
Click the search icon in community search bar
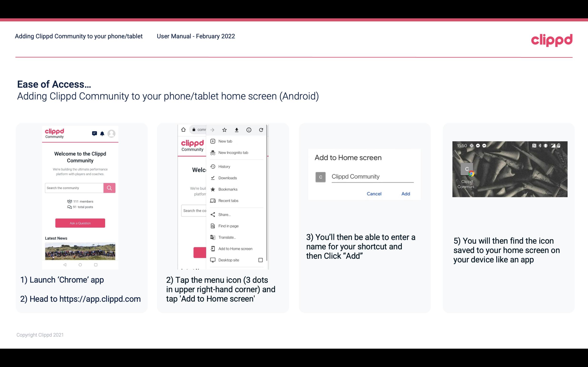pos(109,187)
